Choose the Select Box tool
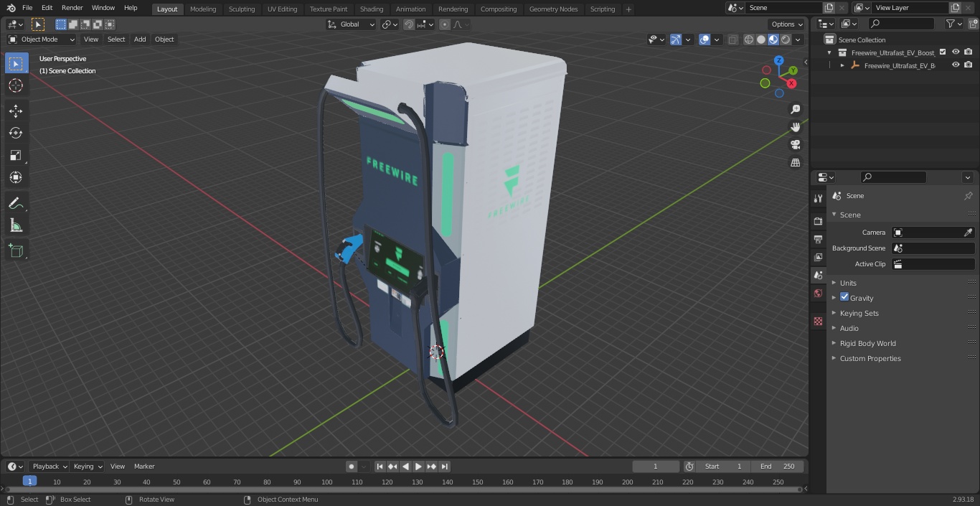Image resolution: width=980 pixels, height=506 pixels. click(x=16, y=63)
